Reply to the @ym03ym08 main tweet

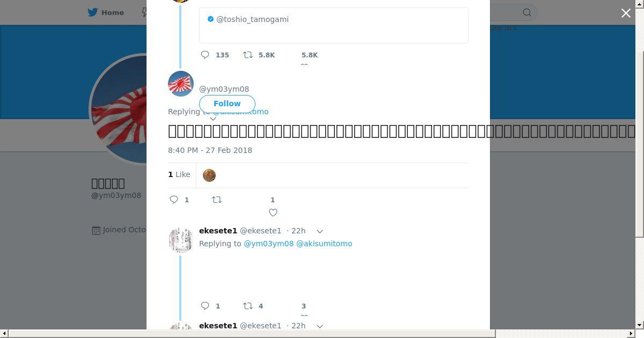pos(174,200)
